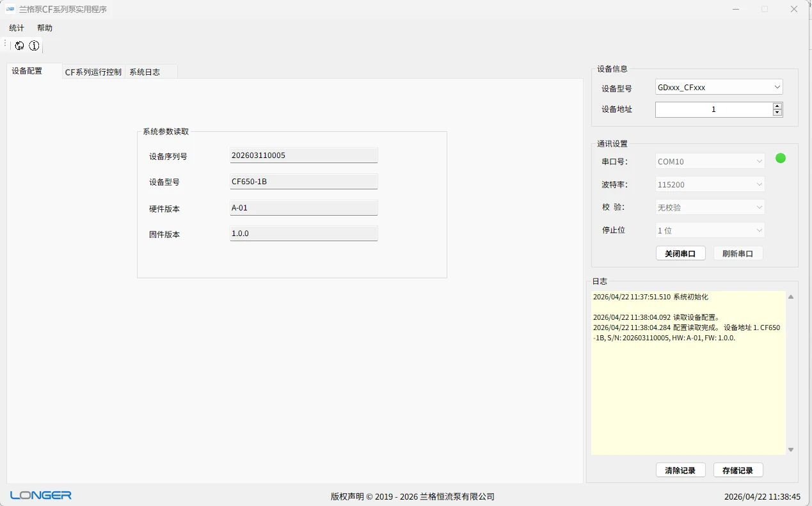This screenshot has width=812, height=506.
Task: Click the 设备序列号 label
Action: [168, 156]
